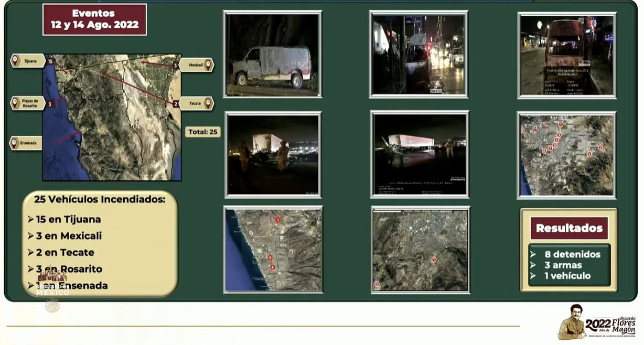Click the Mexicali location pin icon
644x345 pixels.
coord(208,65)
